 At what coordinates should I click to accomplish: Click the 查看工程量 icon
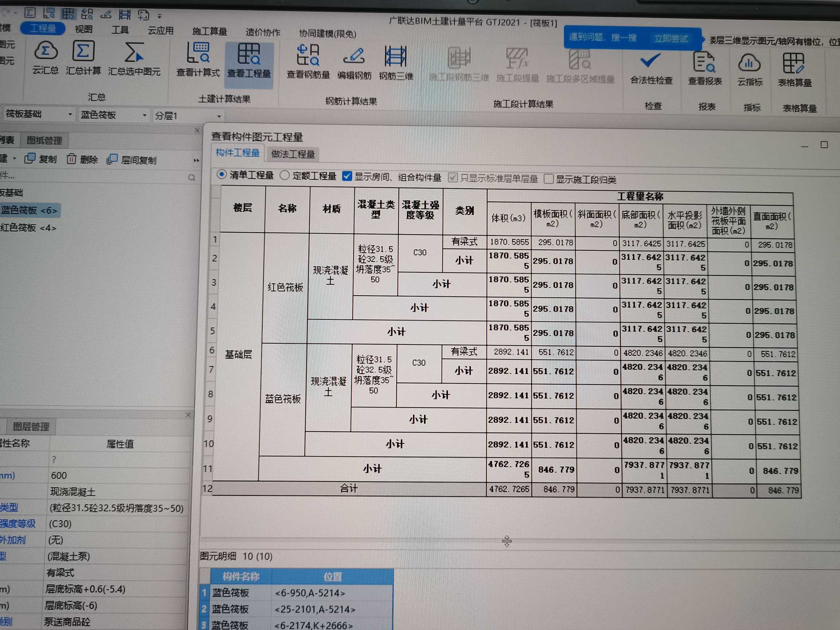(249, 54)
